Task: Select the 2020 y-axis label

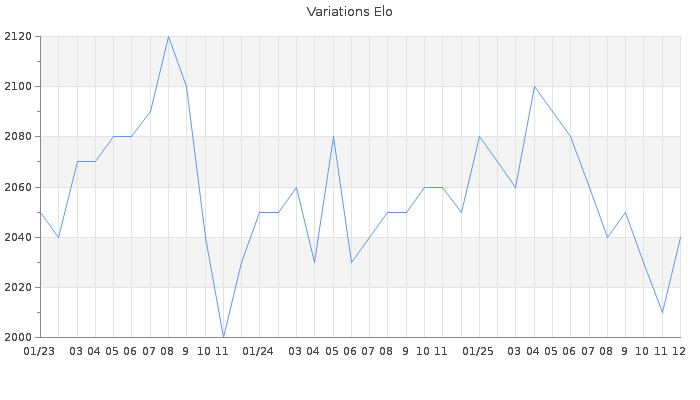Action: point(17,287)
